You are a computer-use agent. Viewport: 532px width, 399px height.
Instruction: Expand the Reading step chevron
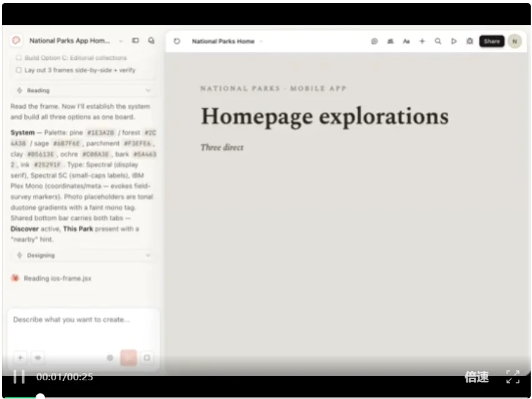tap(148, 91)
